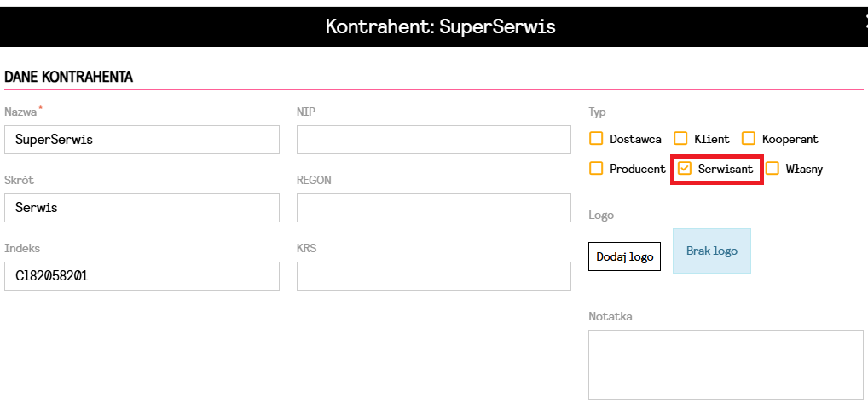Image resolution: width=868 pixels, height=415 pixels.
Task: Focus the Indeks field C182058201
Action: click(142, 276)
